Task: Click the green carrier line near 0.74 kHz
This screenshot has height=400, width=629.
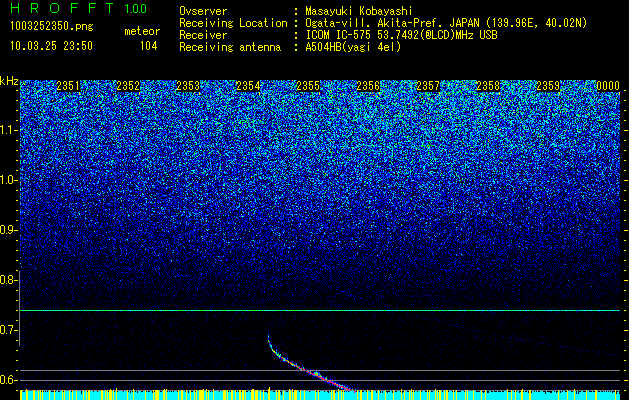Action: click(x=320, y=310)
